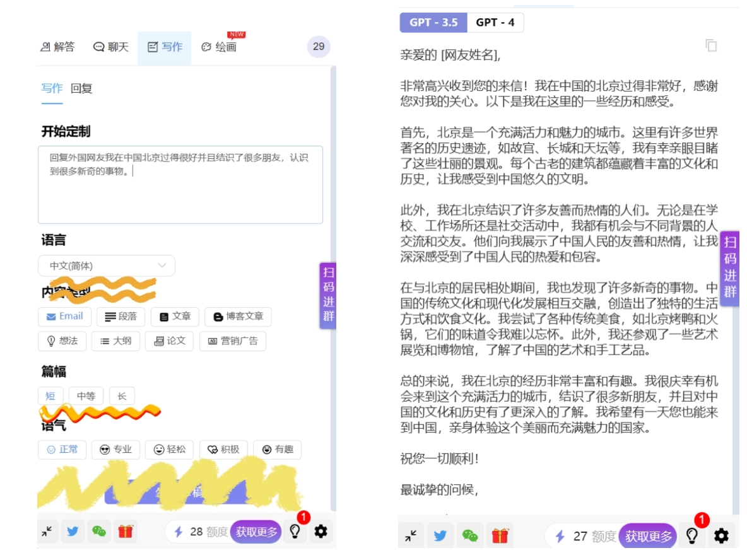This screenshot has width=747, height=560.
Task: Choose 想法 content type
Action: (62, 341)
